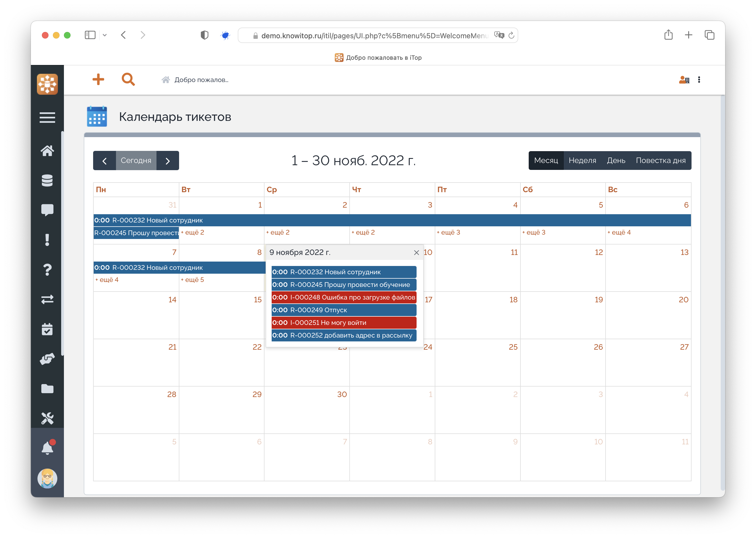Screen dimensions: 756x538
Task: Open the vertical three-dots menu
Action: coord(699,80)
